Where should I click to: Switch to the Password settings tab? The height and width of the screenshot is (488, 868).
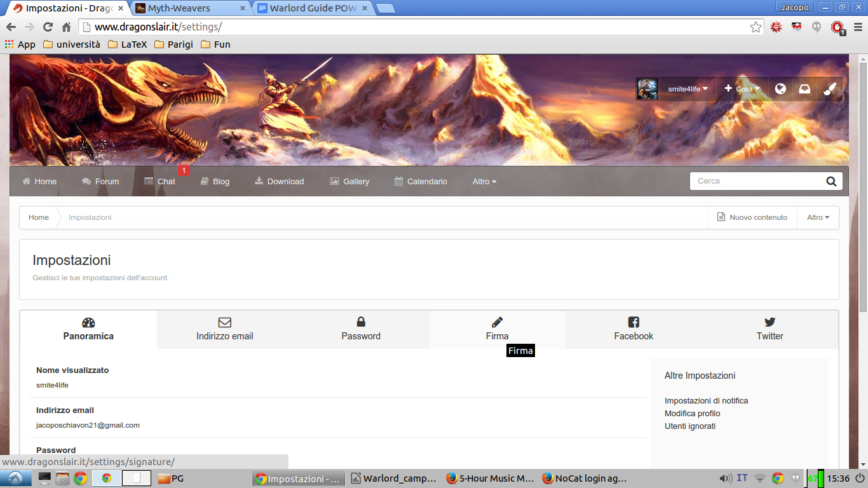[x=361, y=329]
